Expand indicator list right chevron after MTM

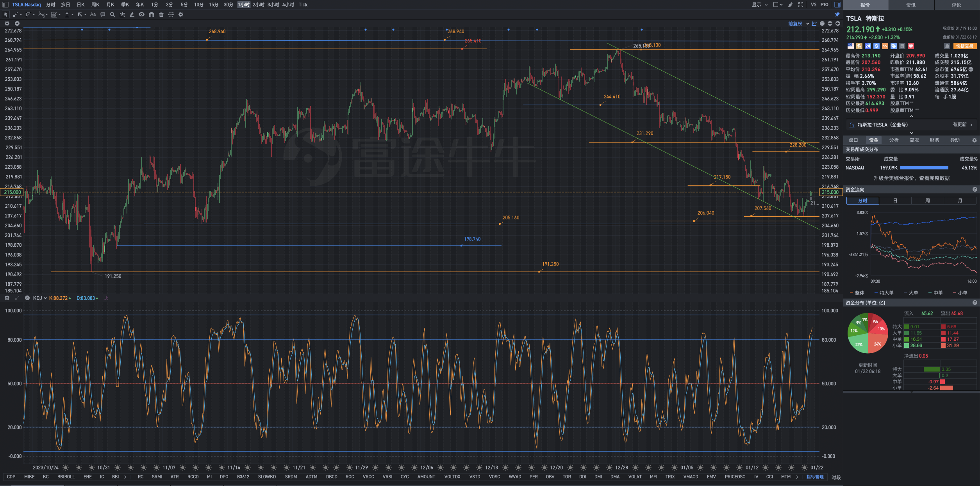(x=797, y=477)
